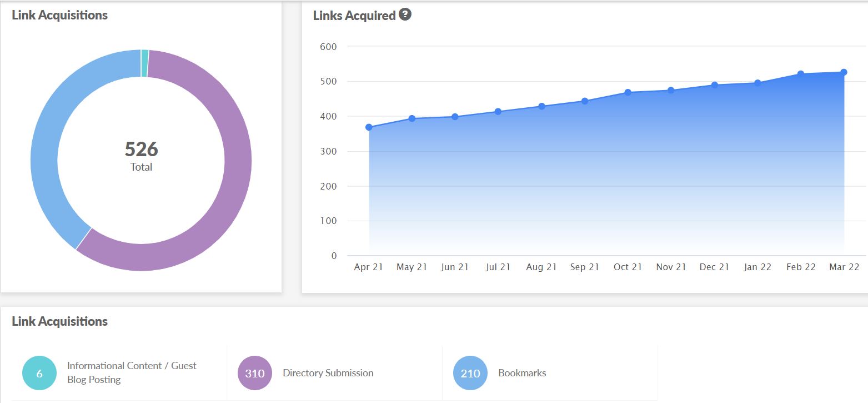
Task: Click the Apr 21 x-axis label
Action: (x=369, y=267)
